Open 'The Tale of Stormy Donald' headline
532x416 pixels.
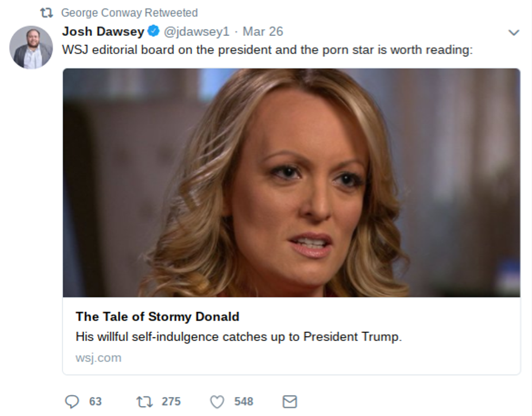point(157,317)
